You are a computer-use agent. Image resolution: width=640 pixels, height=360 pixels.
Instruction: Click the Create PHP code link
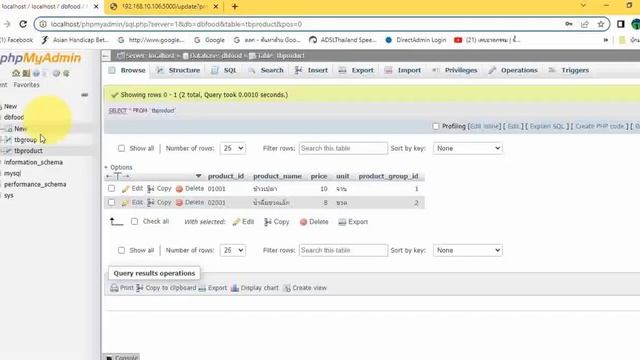pos(600,126)
